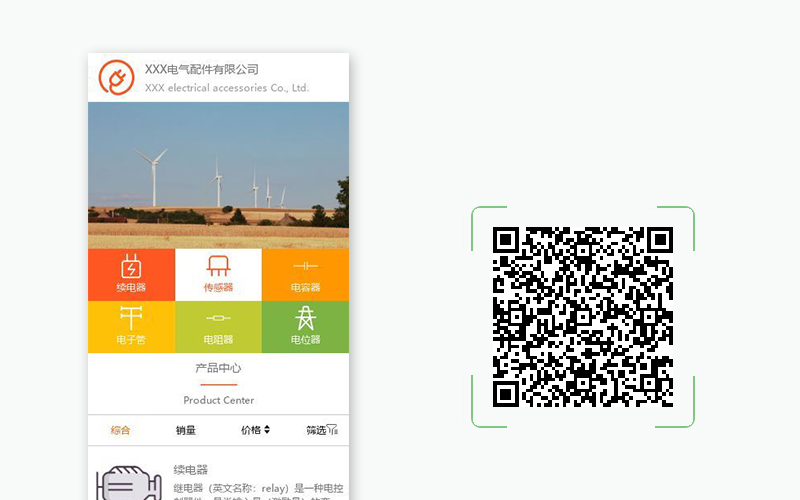Sort products by 销量 sales
800x500 pixels.
186,430
